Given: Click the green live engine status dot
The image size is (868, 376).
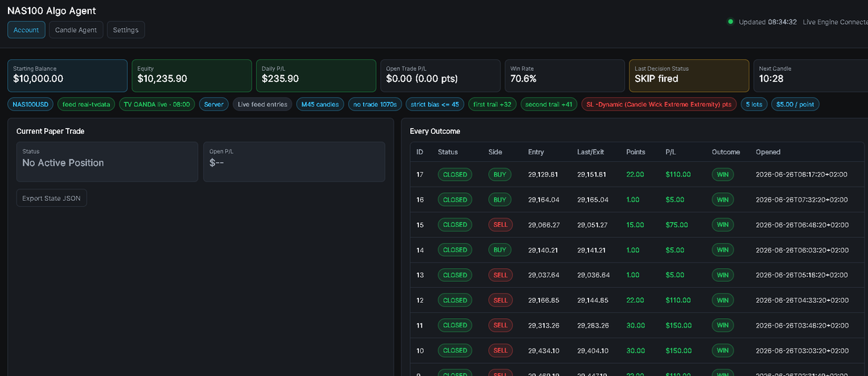Looking at the screenshot, I should (x=731, y=22).
